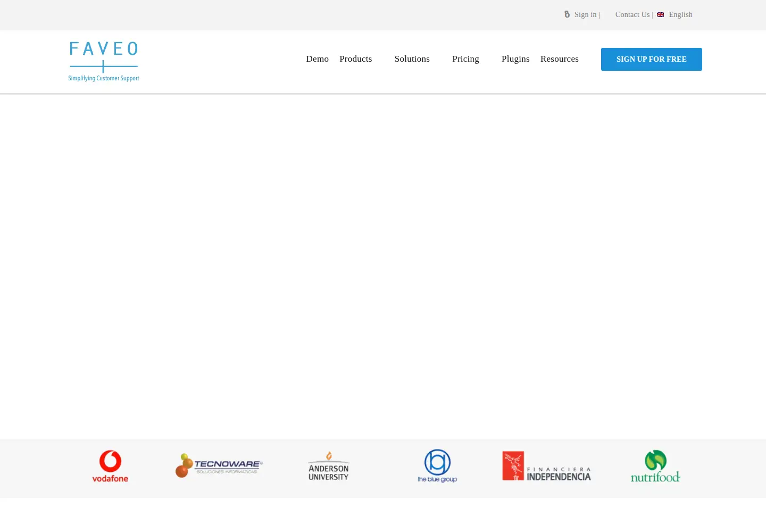Open the Demo menu item
The height and width of the screenshot is (532, 766).
click(x=318, y=59)
